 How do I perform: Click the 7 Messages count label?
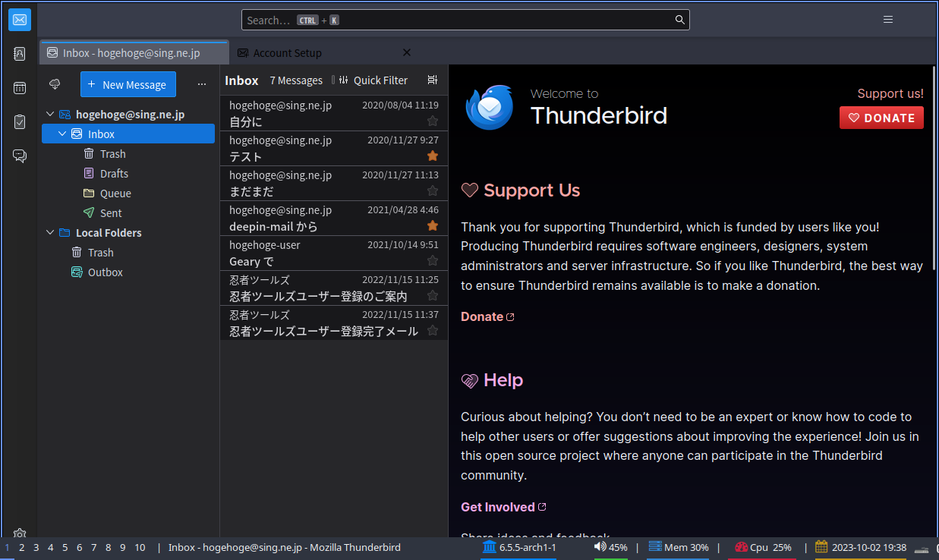click(x=296, y=80)
